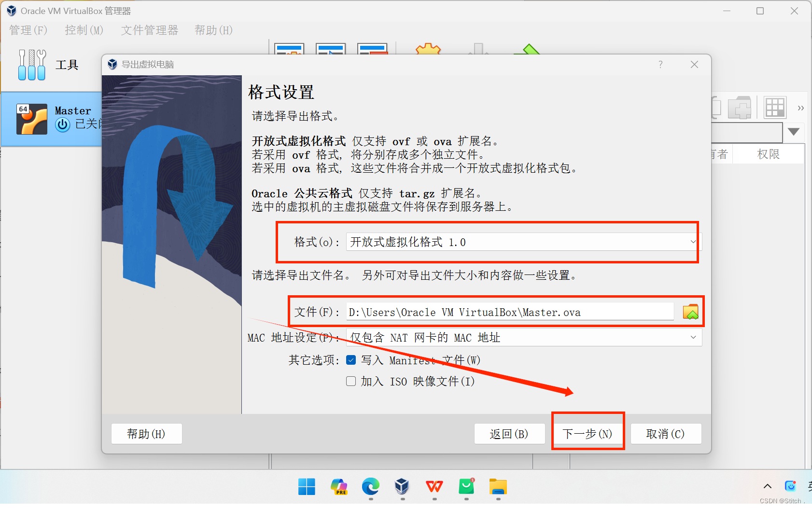Minimize the VirtualBox manager window

(727, 11)
